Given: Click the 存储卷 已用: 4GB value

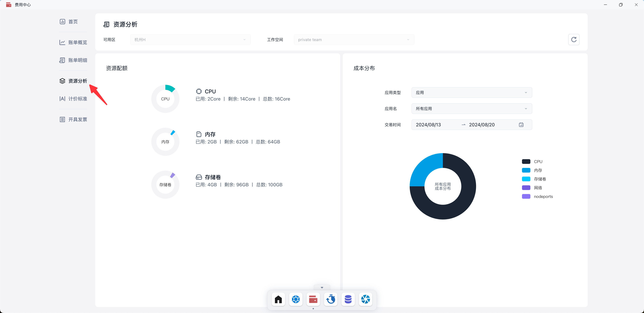Looking at the screenshot, I should (206, 185).
